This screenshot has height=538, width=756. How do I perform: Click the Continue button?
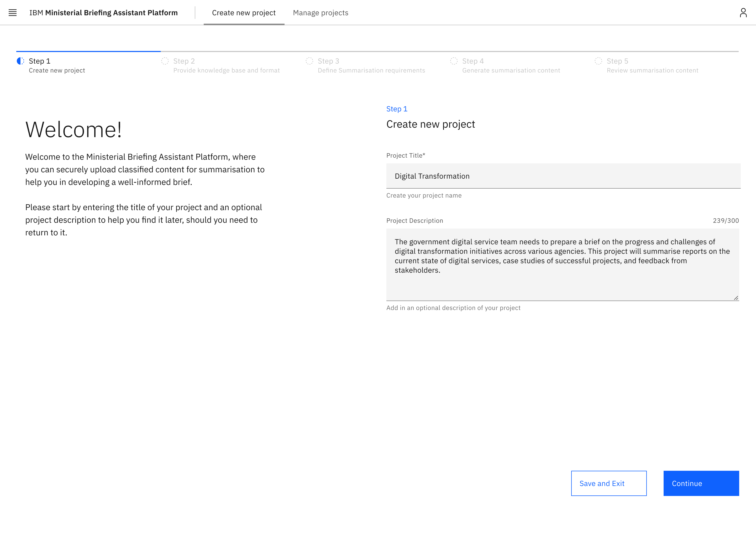click(x=701, y=483)
